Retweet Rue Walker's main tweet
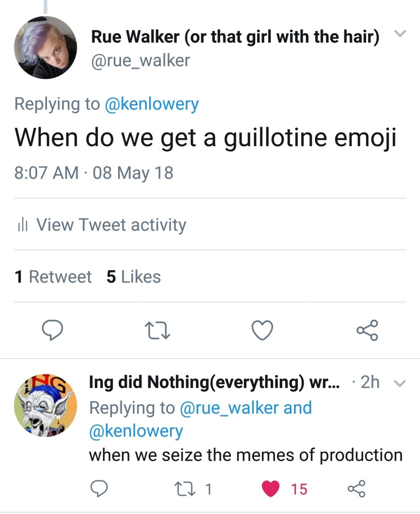 pyautogui.click(x=157, y=331)
